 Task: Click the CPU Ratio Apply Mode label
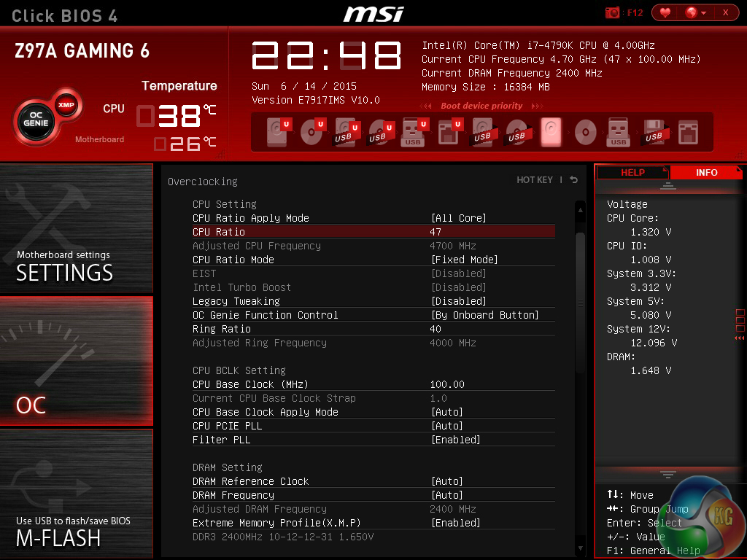point(251,218)
